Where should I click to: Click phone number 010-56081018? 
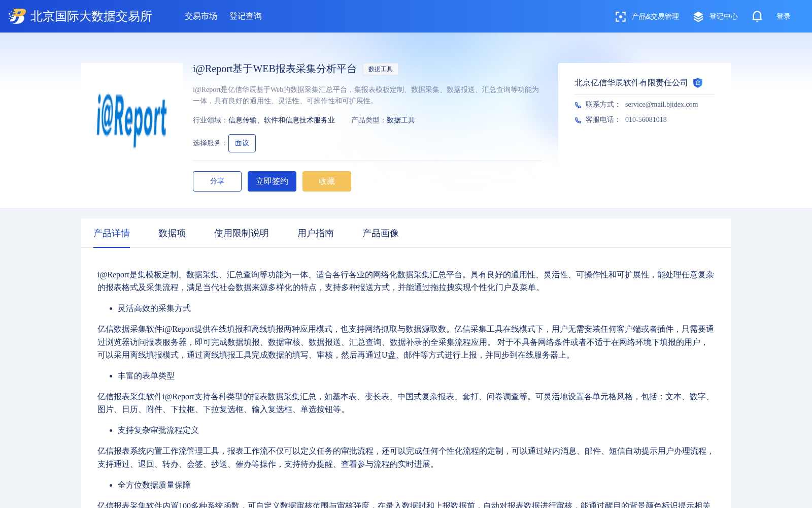646,120
